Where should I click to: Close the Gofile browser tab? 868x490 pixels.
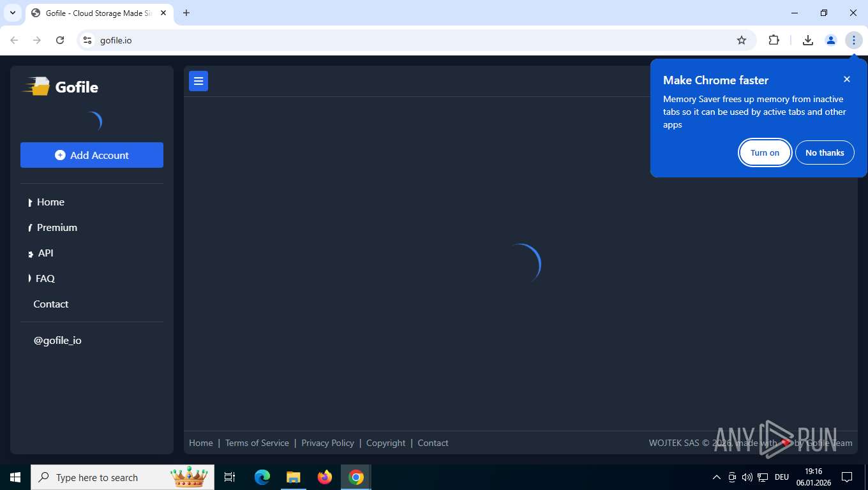(163, 13)
